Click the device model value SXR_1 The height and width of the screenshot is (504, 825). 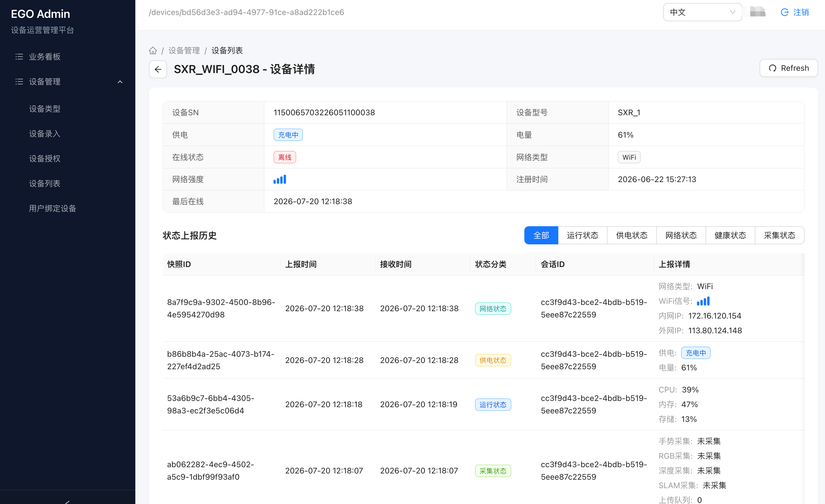coord(629,112)
